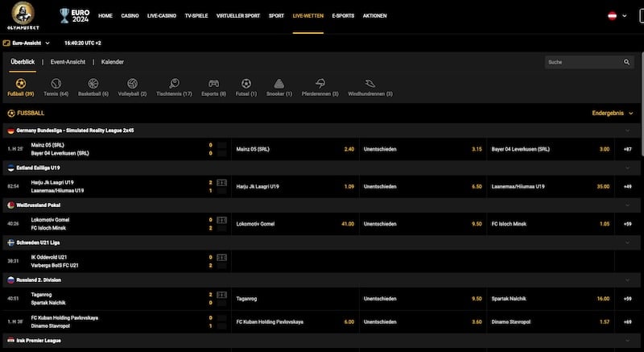Open the Euro 2024 trophy banner
Viewport: 644px width, 352px height.
coord(74,15)
